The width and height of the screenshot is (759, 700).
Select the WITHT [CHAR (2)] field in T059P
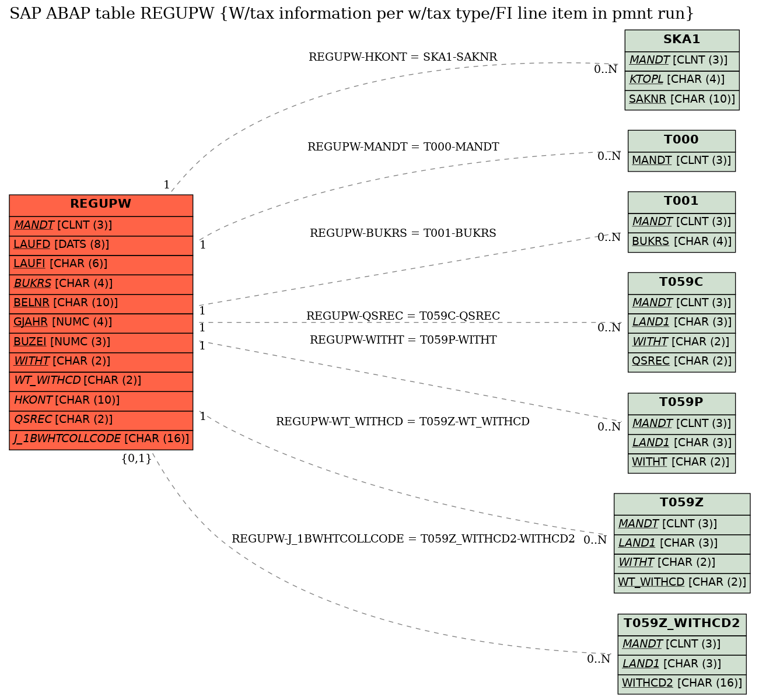[x=681, y=463]
